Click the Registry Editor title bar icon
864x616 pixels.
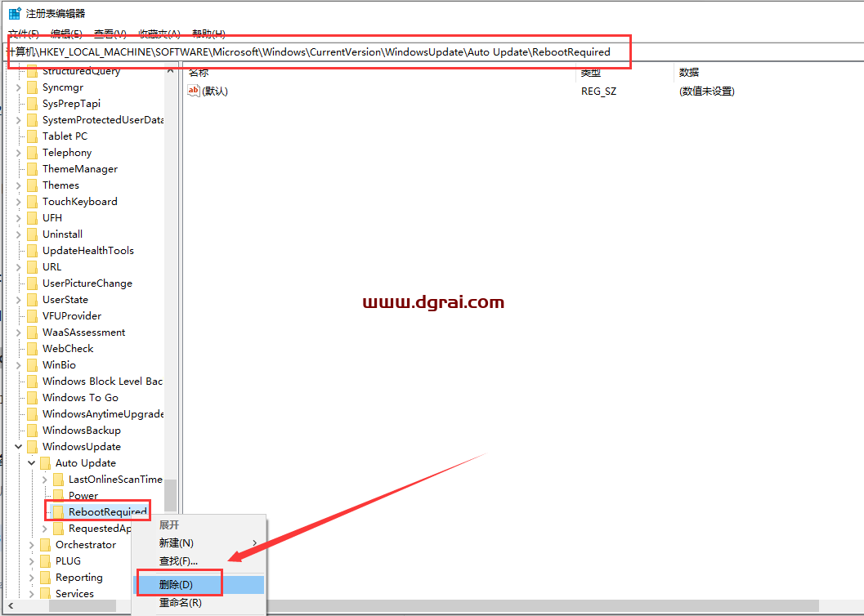click(x=15, y=13)
